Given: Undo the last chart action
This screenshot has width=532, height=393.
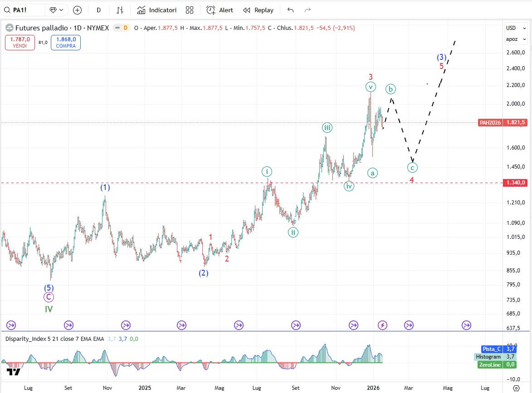Looking at the screenshot, I should tap(291, 10).
